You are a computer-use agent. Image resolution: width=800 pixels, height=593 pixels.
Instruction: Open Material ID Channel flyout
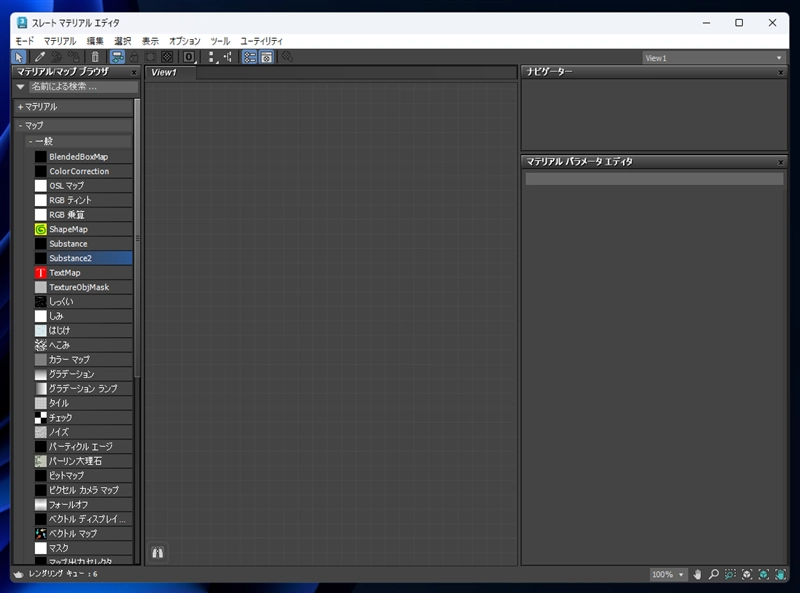pos(189,57)
